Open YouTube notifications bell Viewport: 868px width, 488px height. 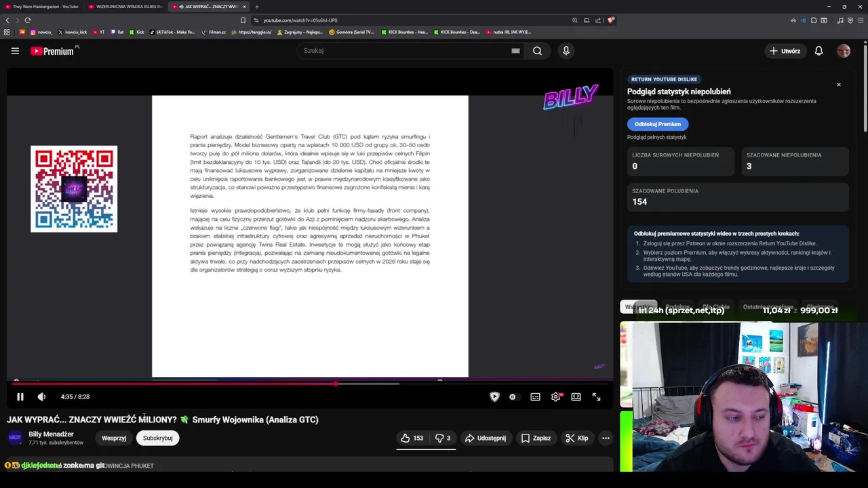point(818,51)
